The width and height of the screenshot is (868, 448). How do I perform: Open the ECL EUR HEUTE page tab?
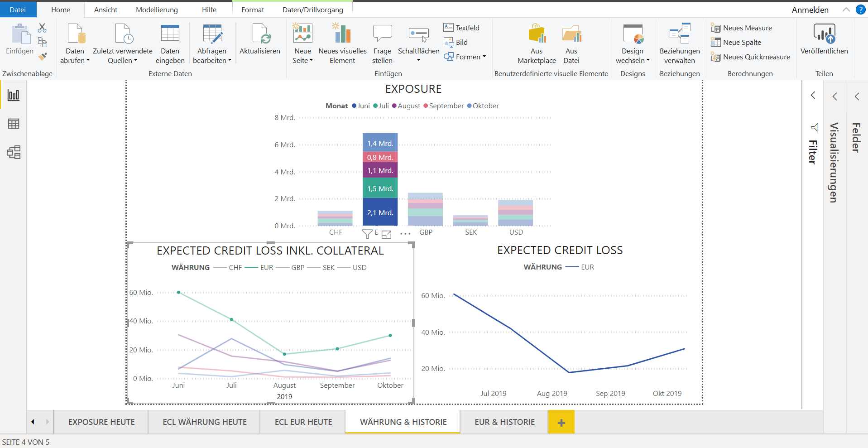(303, 422)
